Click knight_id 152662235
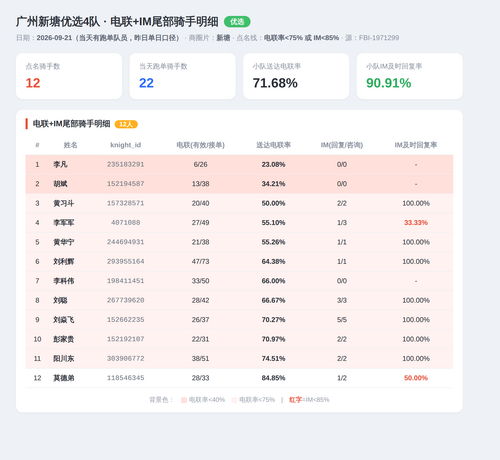The height and width of the screenshot is (460, 500). [126, 320]
